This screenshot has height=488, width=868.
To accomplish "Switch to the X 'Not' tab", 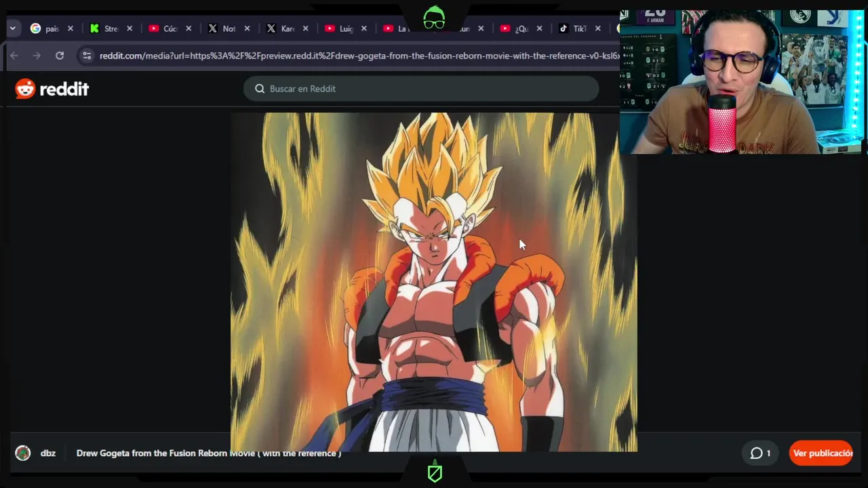I will tap(222, 28).
